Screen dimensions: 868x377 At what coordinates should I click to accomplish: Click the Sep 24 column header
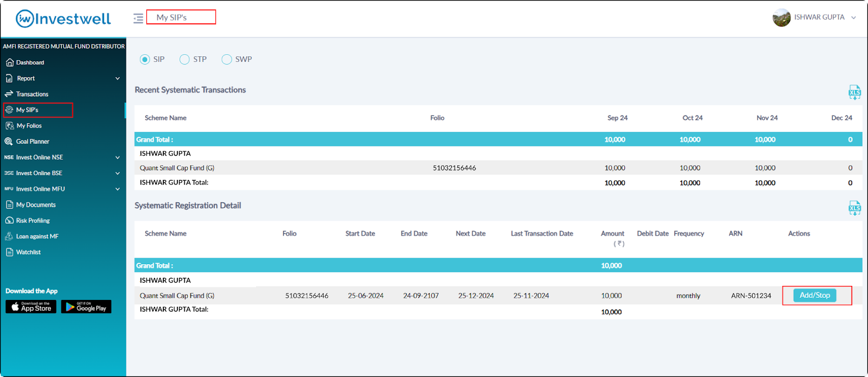(x=617, y=118)
